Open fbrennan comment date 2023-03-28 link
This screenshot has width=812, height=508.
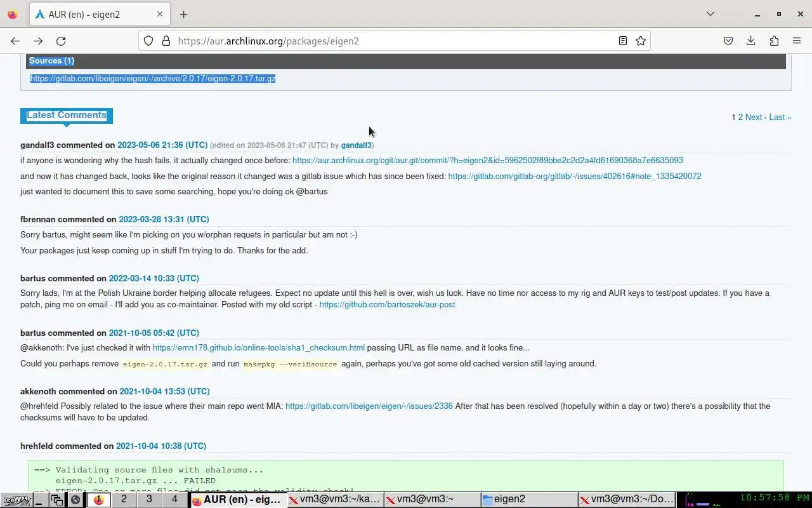[x=164, y=220]
